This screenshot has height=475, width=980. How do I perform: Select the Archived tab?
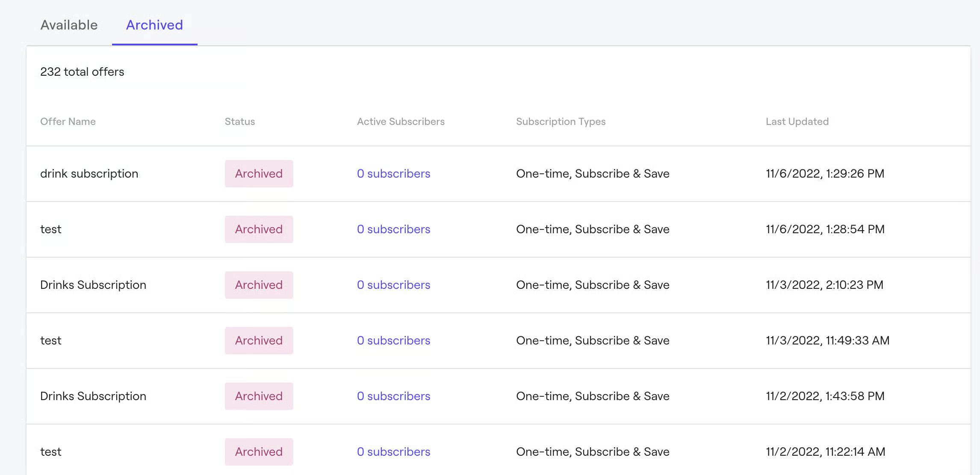154,25
